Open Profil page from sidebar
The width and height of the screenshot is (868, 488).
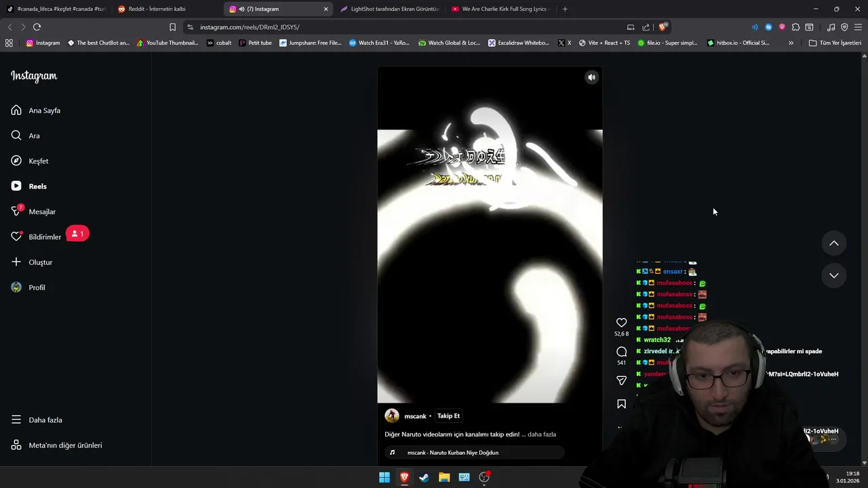[x=27, y=287]
